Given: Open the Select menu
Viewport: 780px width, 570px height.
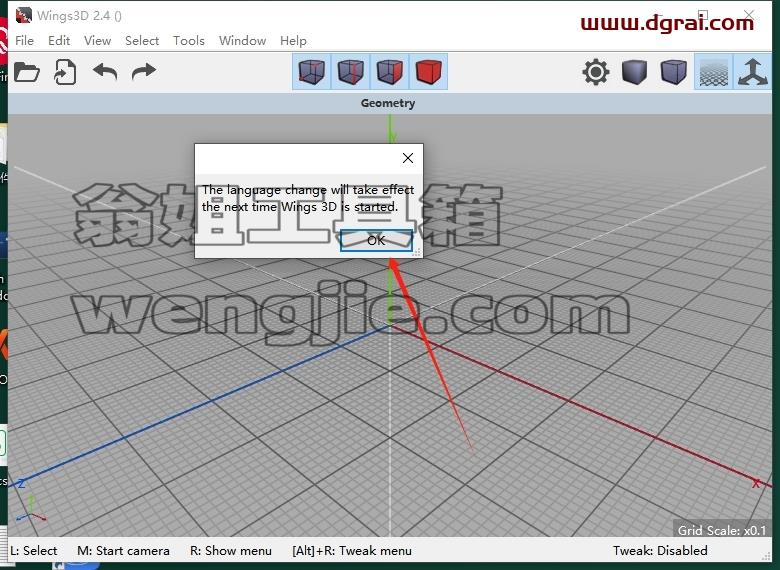Looking at the screenshot, I should pyautogui.click(x=142, y=40).
